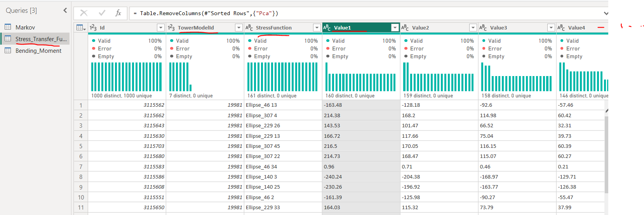Change Value1 column data type icon
The image size is (644, 215).
327,28
